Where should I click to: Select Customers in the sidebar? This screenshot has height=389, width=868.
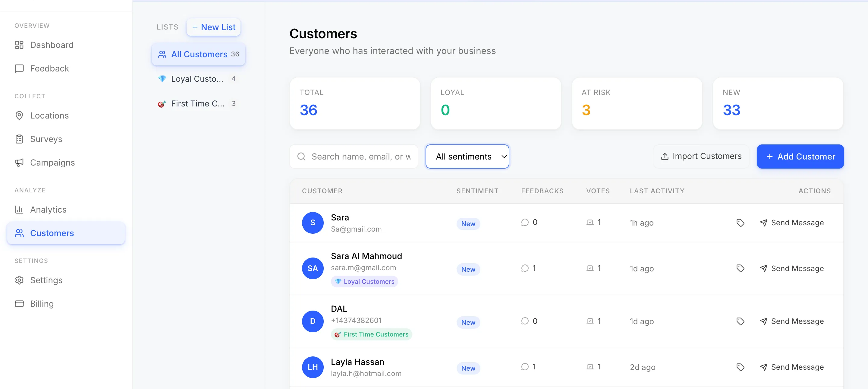(66, 233)
